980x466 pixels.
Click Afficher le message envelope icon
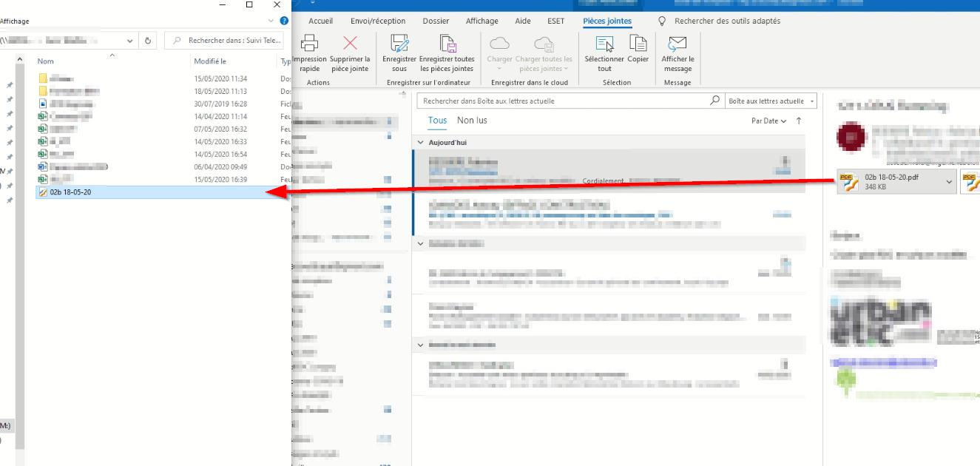click(x=677, y=44)
